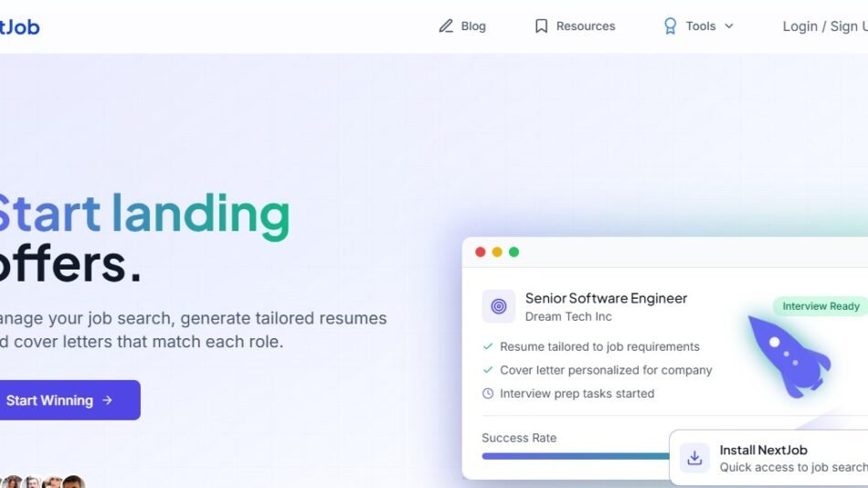The width and height of the screenshot is (868, 488).
Task: Expand the Tools dropdown chevron
Action: pyautogui.click(x=729, y=27)
